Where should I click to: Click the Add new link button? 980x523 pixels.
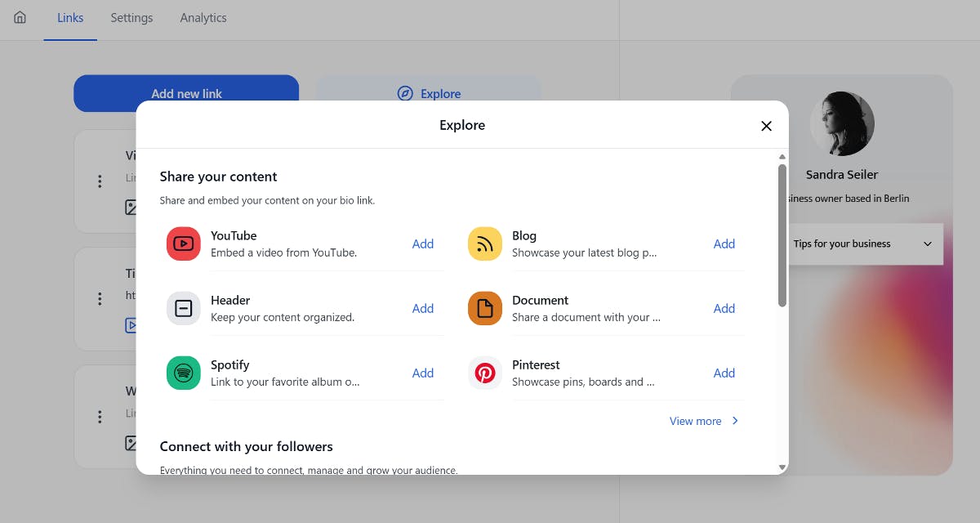[185, 93]
